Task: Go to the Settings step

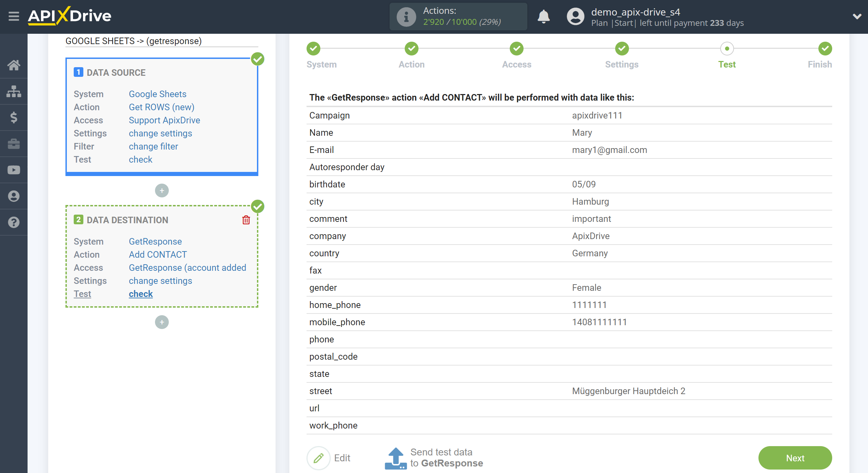Action: 622,49
